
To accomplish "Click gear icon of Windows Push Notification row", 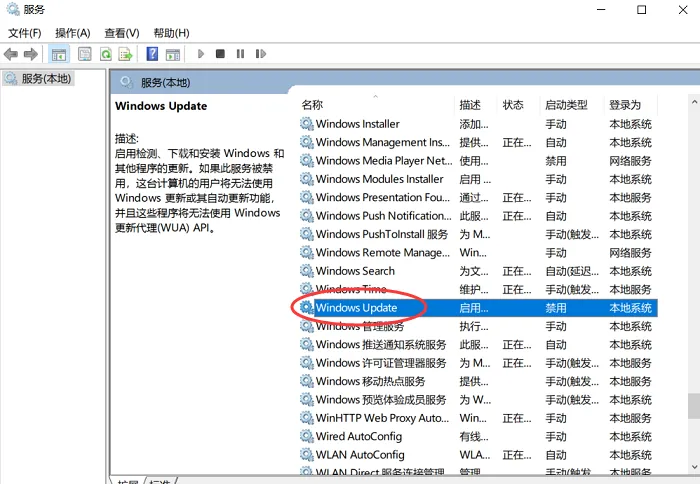I will click(306, 216).
